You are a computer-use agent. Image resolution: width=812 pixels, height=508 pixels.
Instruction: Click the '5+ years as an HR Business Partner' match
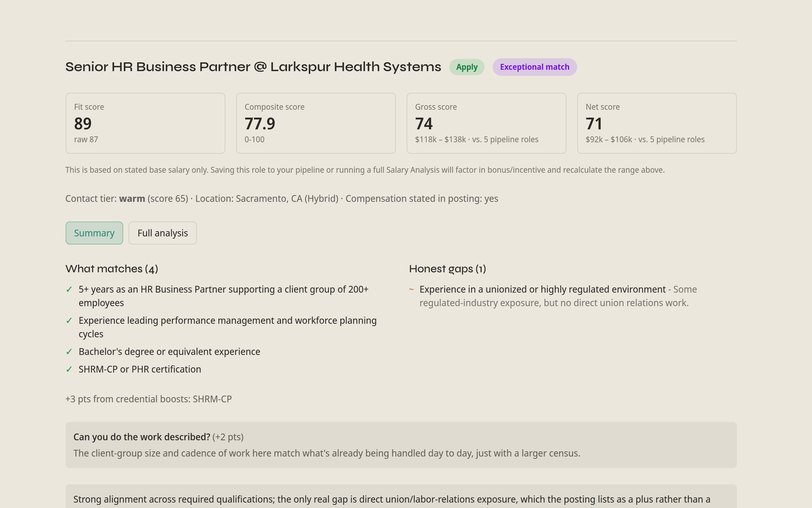coord(224,296)
